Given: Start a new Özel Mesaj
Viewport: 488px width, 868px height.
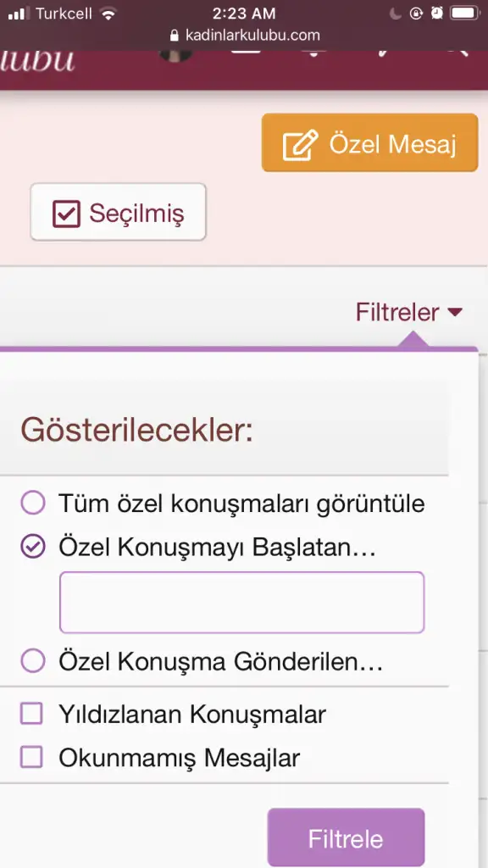Looking at the screenshot, I should click(369, 142).
